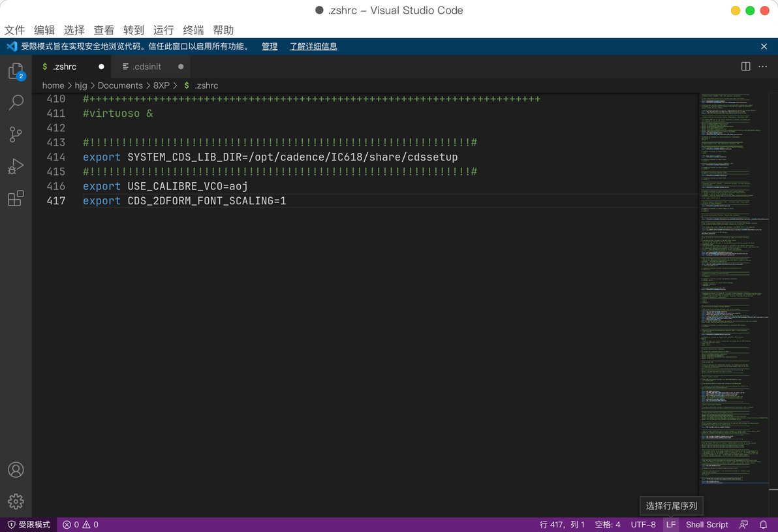Open the Extensions view icon

pos(16,198)
